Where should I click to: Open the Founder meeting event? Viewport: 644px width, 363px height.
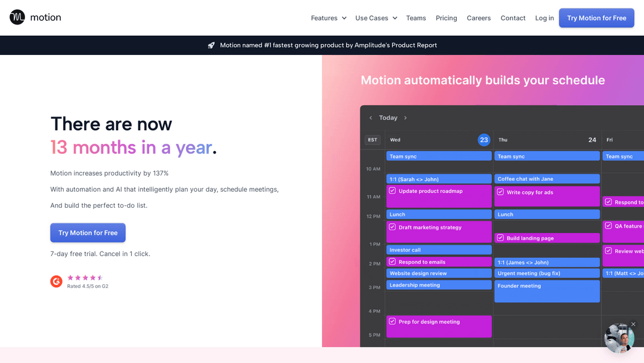(547, 291)
